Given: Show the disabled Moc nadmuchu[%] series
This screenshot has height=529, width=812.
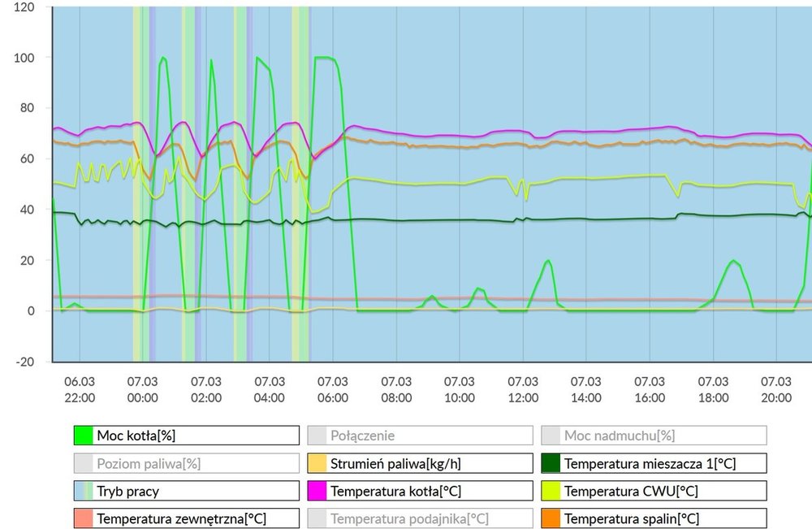Looking at the screenshot, I should click(653, 436).
